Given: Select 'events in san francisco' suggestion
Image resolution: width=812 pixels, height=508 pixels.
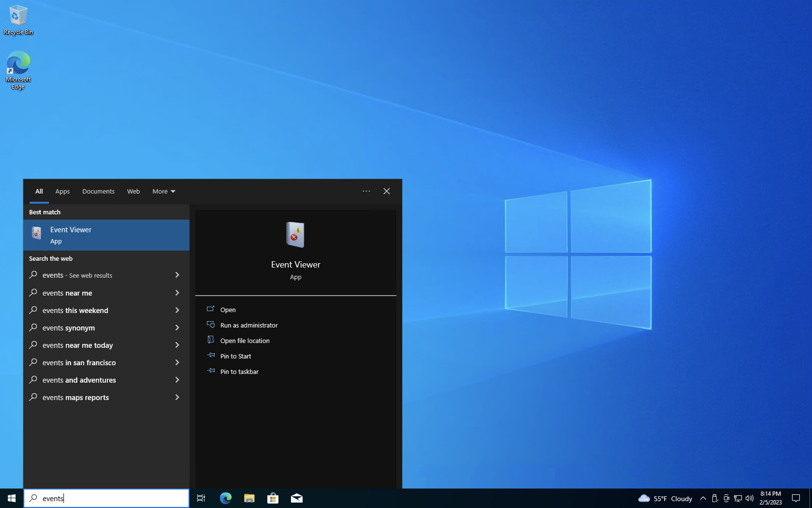Looking at the screenshot, I should 106,363.
